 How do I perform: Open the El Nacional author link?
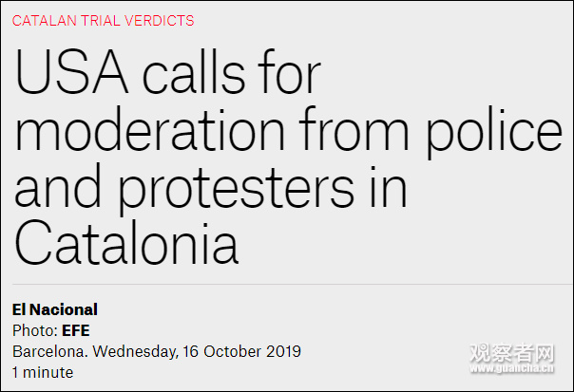point(55,309)
